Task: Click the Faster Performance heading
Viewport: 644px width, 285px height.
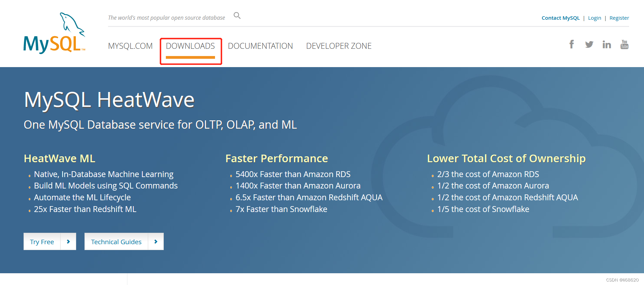Action: tap(277, 158)
